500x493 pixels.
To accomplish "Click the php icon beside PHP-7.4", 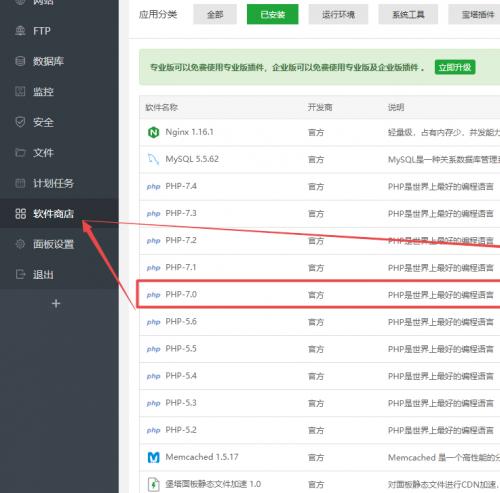I will pos(153,187).
